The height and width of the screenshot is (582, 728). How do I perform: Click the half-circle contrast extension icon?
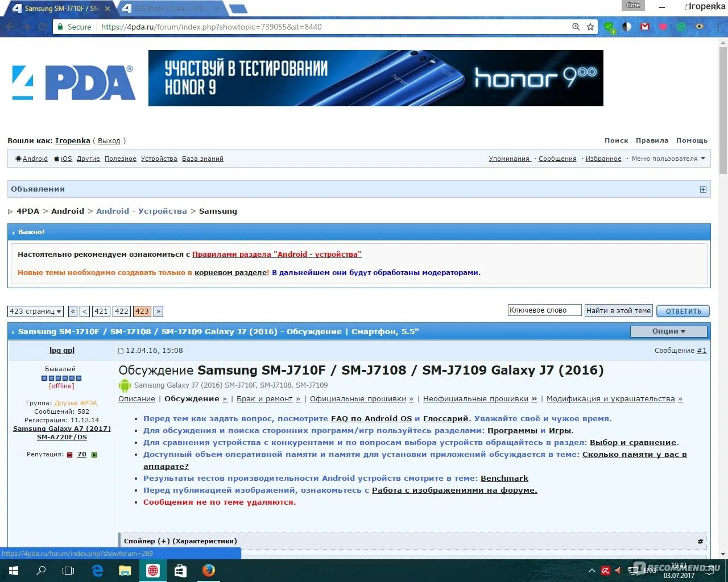627,27
